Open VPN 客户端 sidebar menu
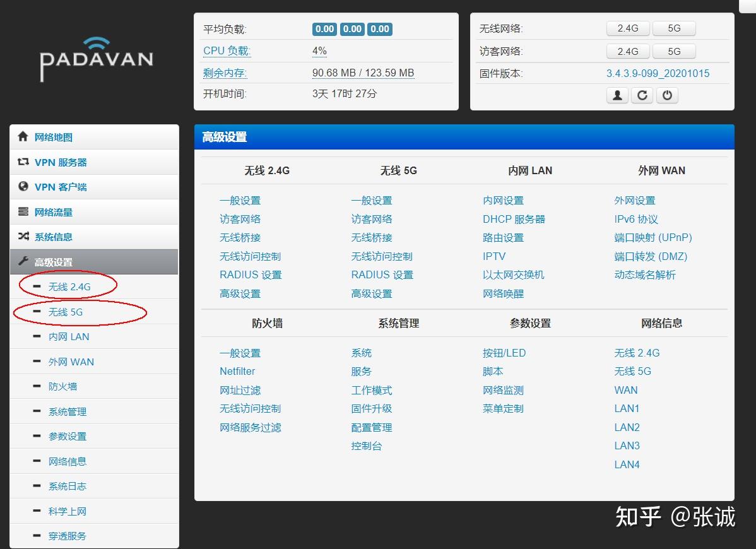 pyautogui.click(x=94, y=187)
